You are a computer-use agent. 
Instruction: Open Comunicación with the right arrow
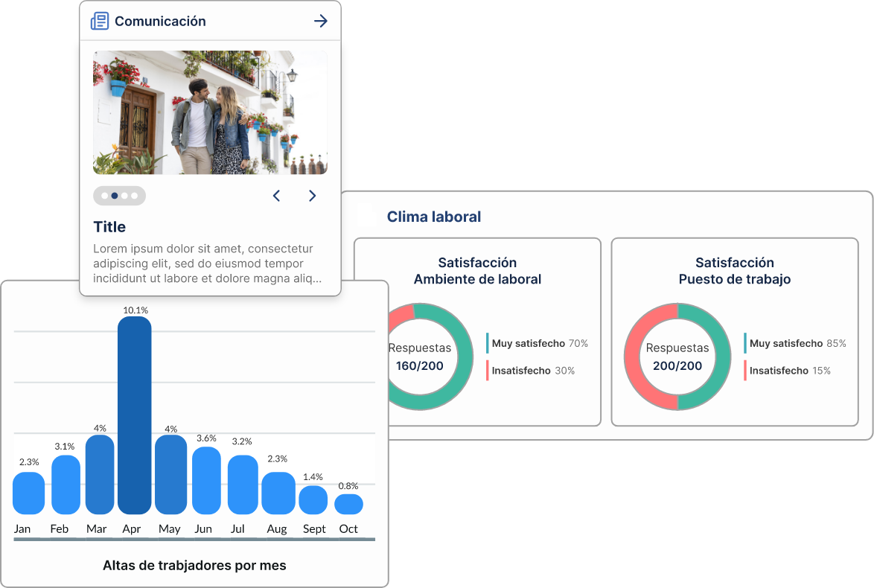(321, 22)
